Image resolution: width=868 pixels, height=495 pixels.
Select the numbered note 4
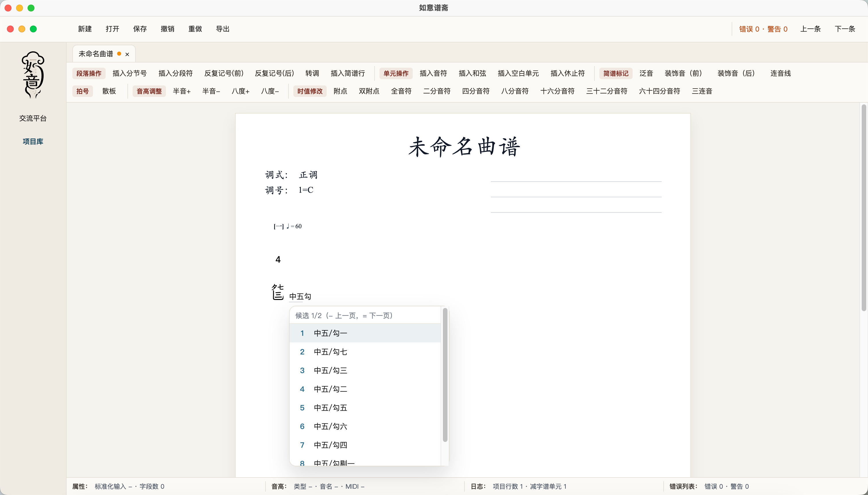point(278,260)
